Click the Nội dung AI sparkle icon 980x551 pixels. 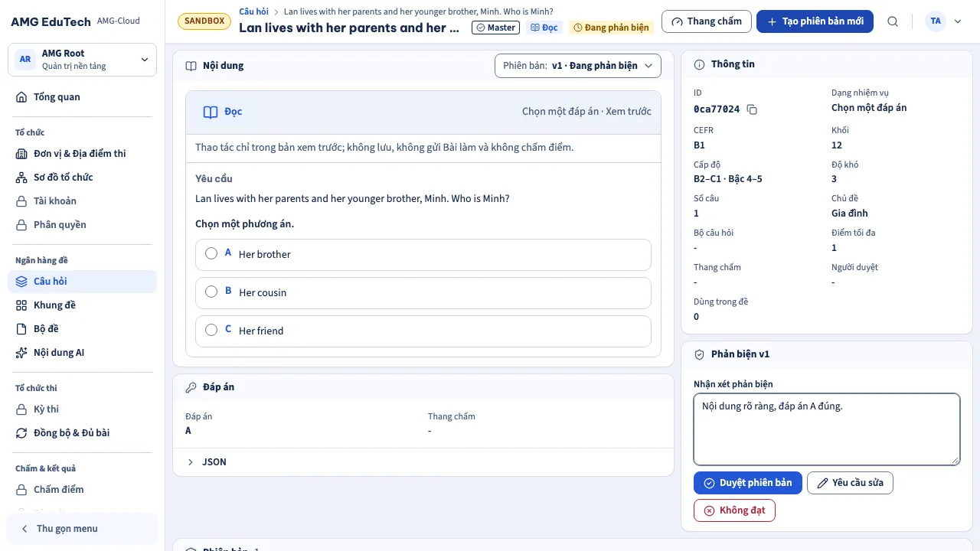pyautogui.click(x=21, y=353)
